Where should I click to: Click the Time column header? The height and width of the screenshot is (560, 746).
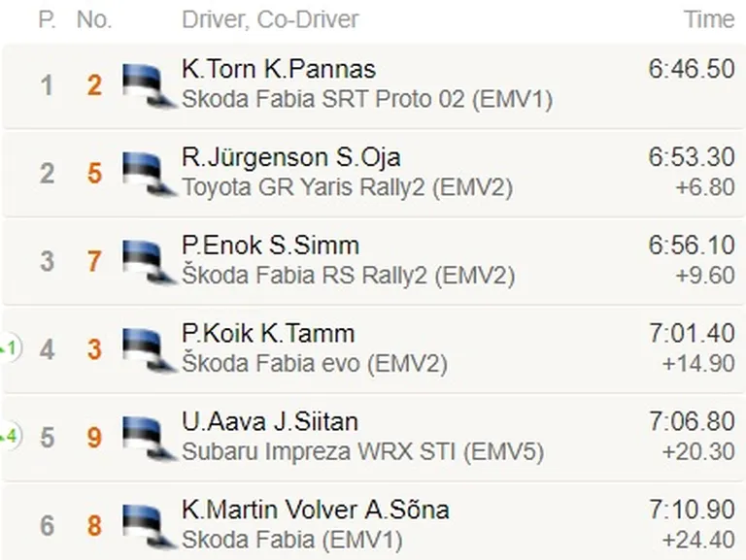pyautogui.click(x=709, y=19)
